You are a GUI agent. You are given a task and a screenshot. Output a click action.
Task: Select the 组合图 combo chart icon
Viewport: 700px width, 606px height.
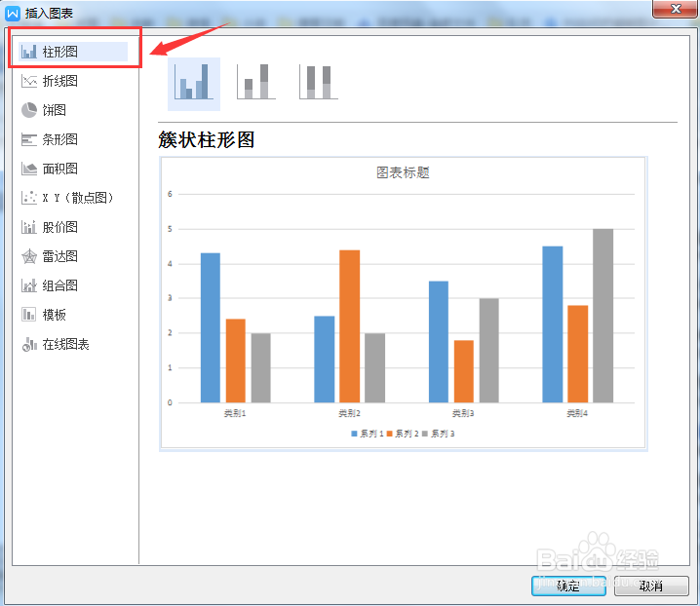pos(29,285)
